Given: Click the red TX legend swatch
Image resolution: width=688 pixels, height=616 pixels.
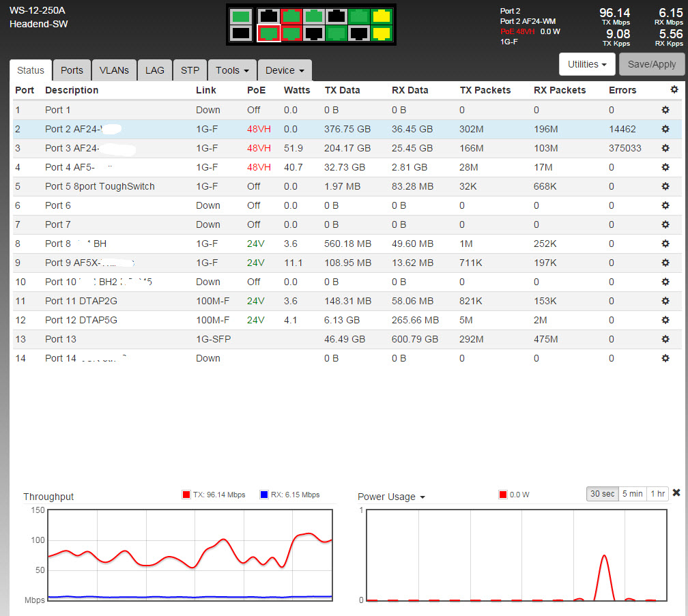Looking at the screenshot, I should 186,495.
